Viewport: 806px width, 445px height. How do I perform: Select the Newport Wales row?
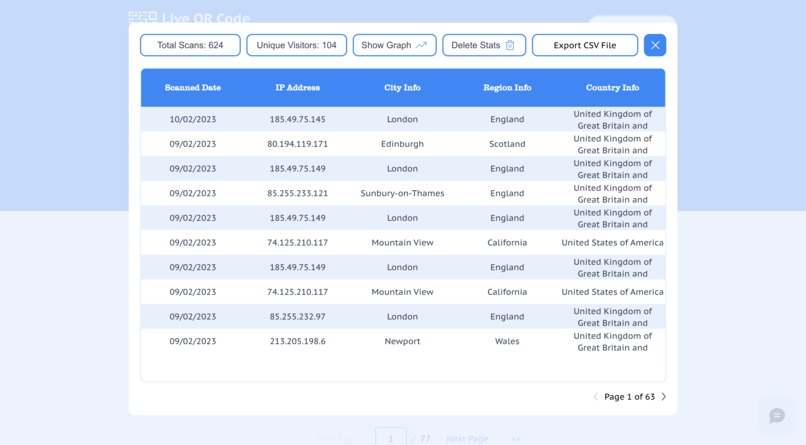403,341
